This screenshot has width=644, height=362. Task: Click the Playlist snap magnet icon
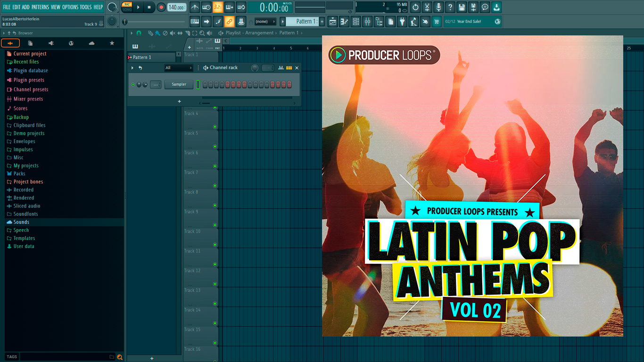coord(139,33)
